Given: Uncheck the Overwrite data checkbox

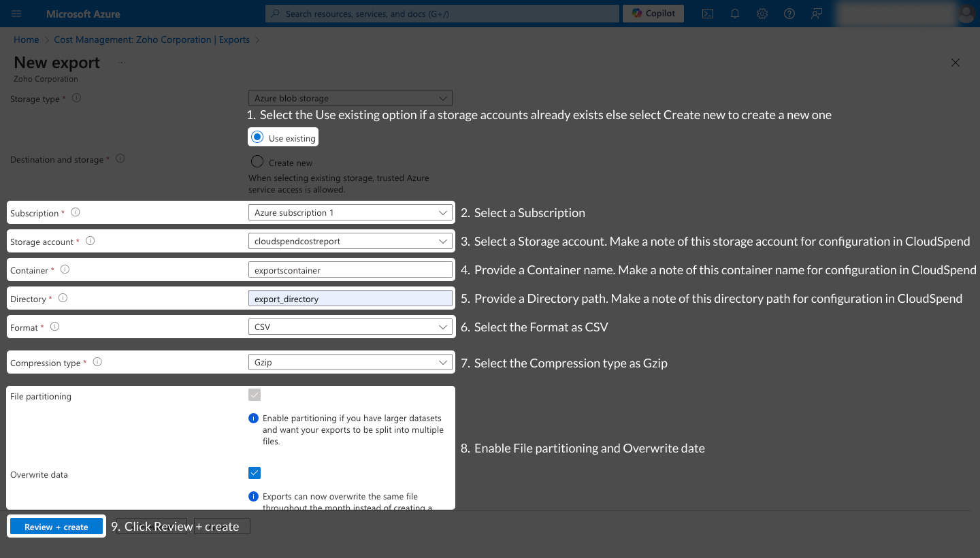Looking at the screenshot, I should coord(254,472).
